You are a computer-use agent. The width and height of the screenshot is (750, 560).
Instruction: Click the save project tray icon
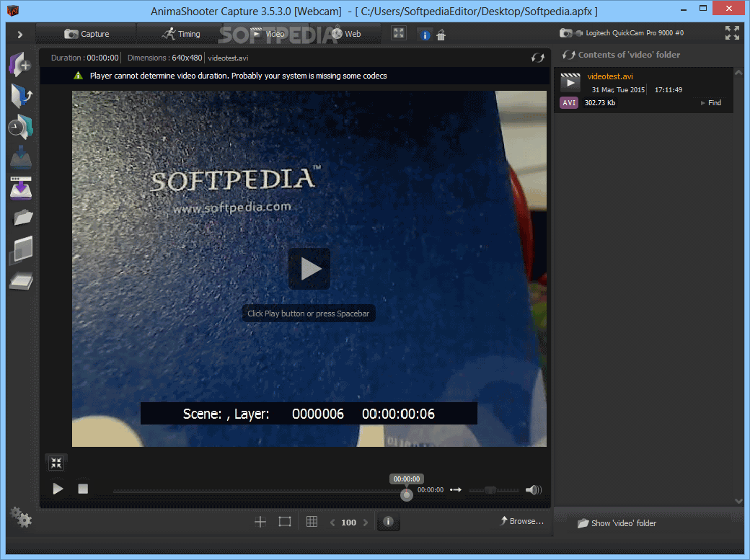[21, 158]
